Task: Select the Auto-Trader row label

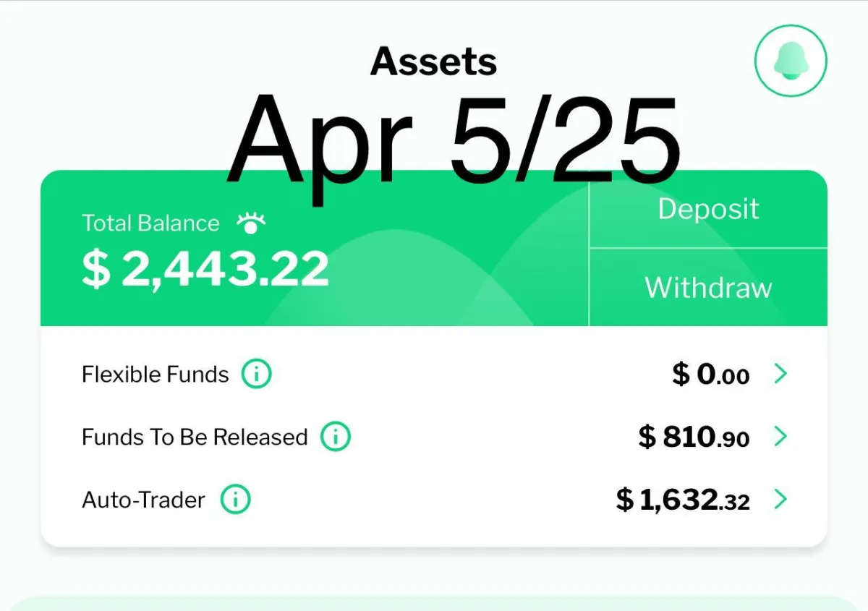Action: pos(143,500)
